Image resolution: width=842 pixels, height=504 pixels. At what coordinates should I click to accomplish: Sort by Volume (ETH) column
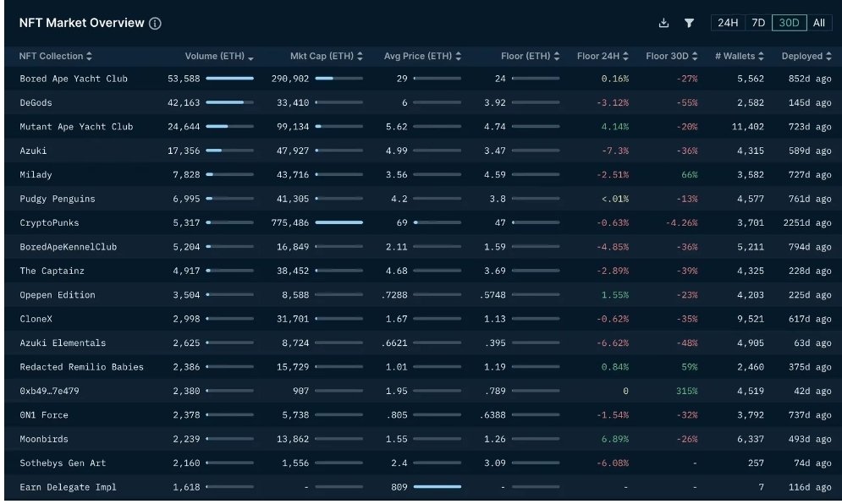[219, 56]
